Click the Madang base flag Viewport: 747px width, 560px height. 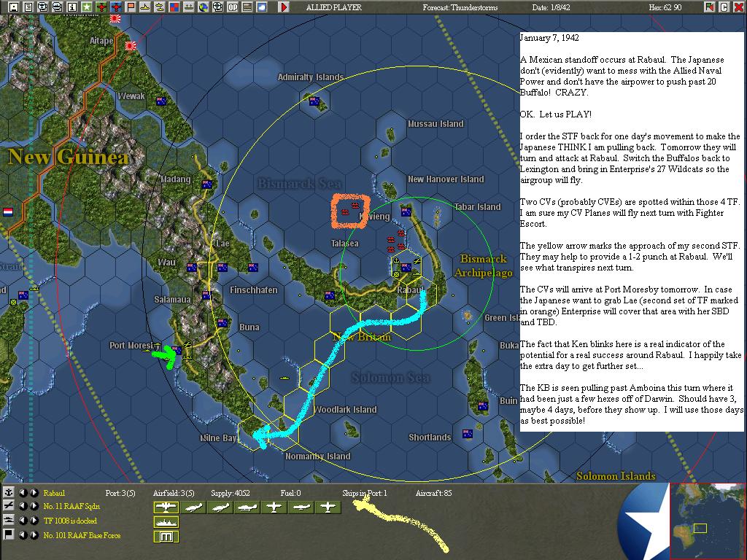206,184
